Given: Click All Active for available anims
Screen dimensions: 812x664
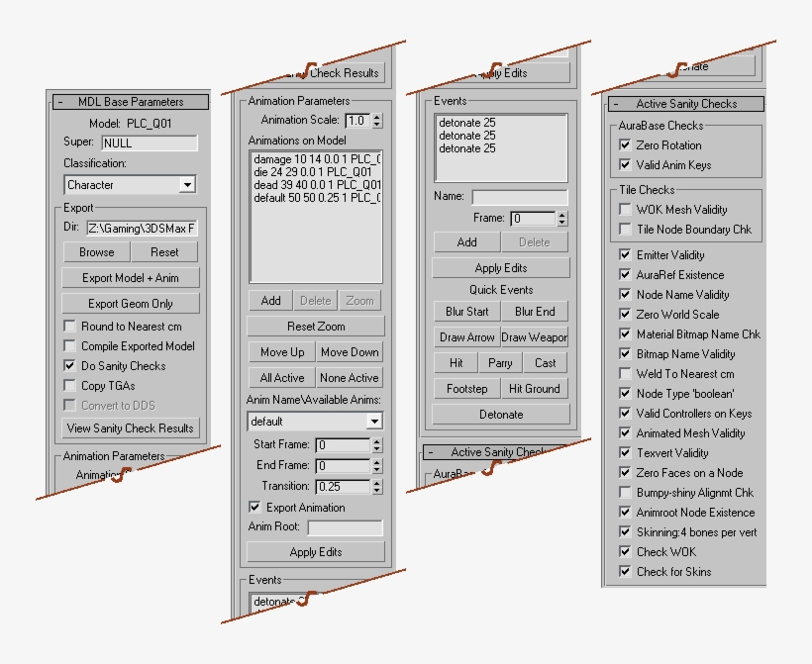Looking at the screenshot, I should (x=279, y=377).
